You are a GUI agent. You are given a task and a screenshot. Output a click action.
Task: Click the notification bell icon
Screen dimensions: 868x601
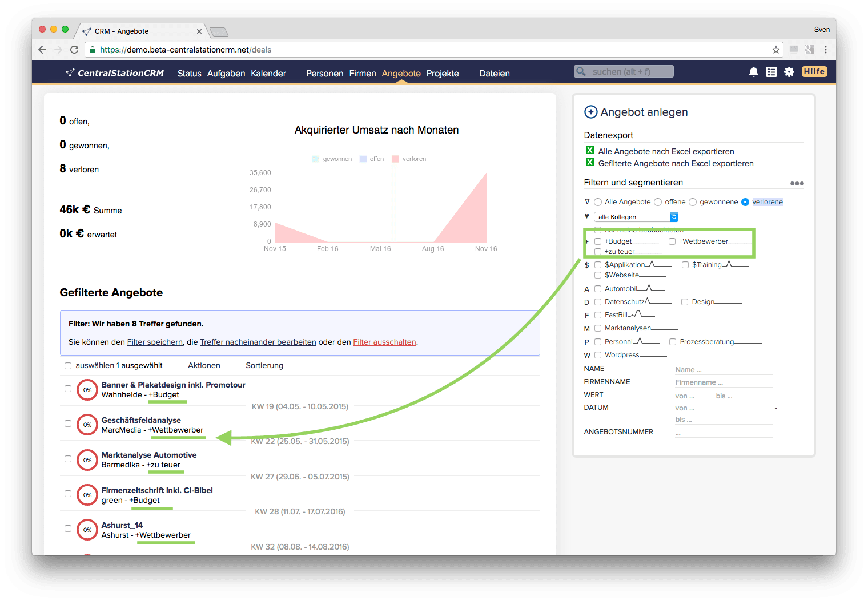(x=753, y=72)
